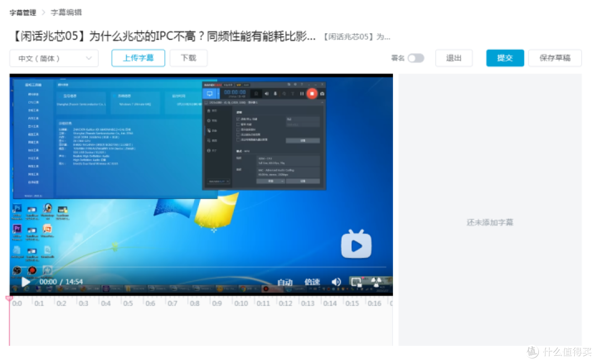
Task: Click the 0:13 mark on the timeline
Action: coord(308,304)
